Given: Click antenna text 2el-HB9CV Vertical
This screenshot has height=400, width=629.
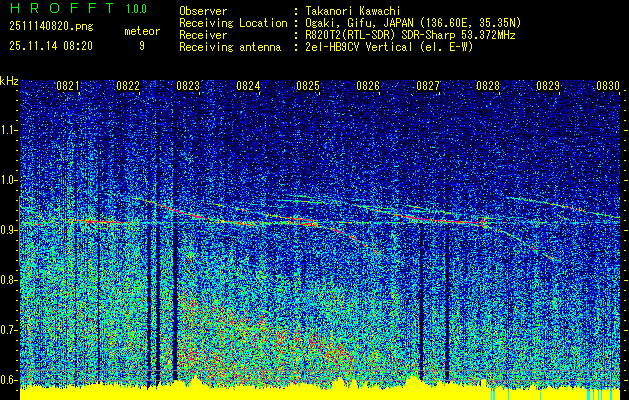Looking at the screenshot, I should 358,47.
